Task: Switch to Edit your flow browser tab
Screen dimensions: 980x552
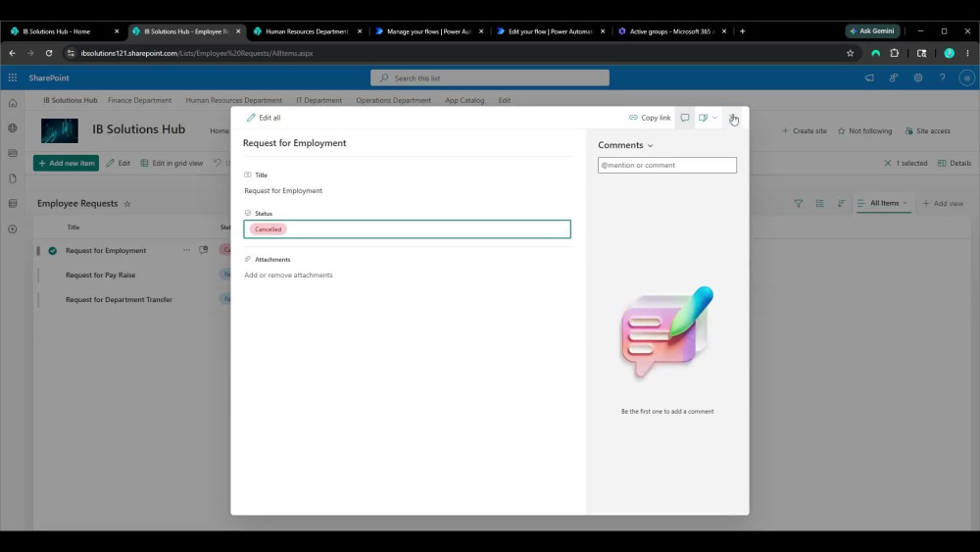Action: click(x=550, y=31)
